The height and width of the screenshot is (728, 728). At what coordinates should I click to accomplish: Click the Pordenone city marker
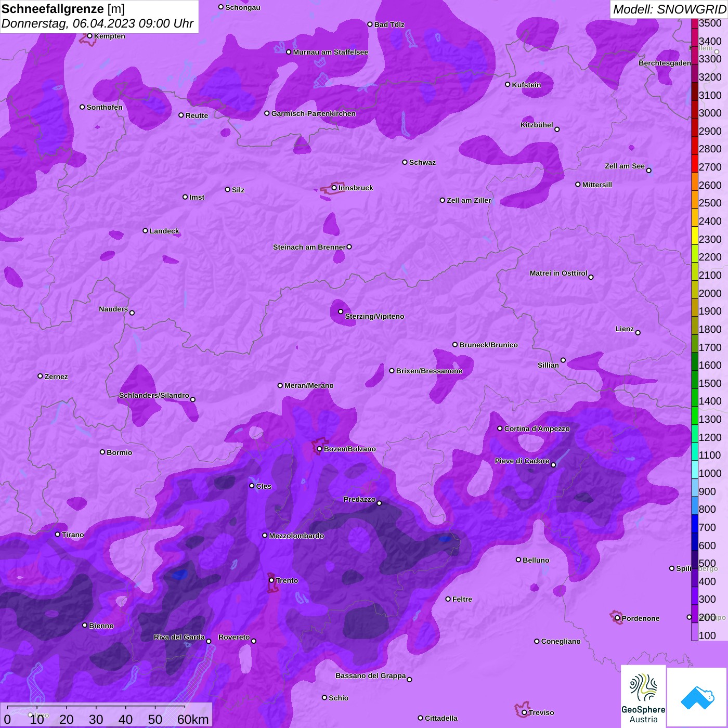tap(617, 618)
